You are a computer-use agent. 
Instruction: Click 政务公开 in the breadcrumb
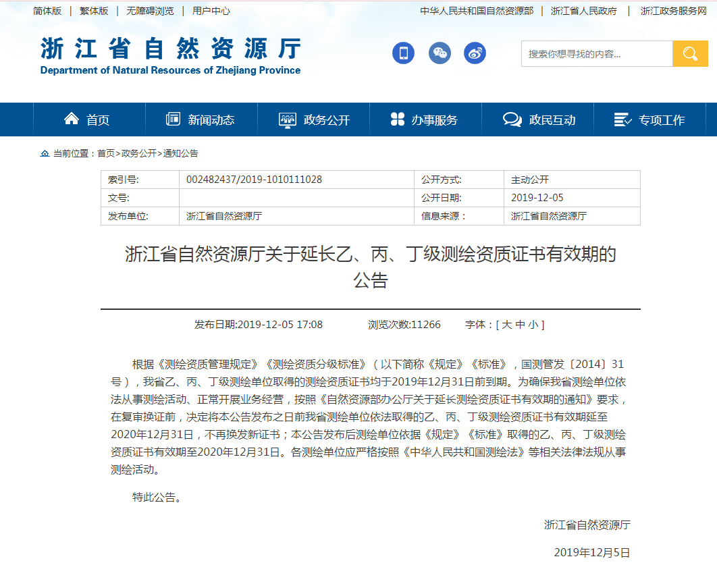click(x=138, y=154)
